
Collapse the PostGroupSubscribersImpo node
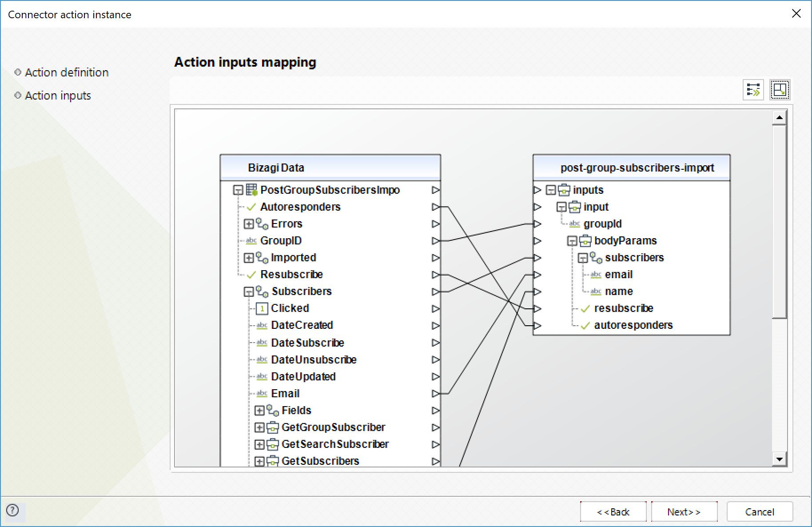tap(239, 190)
